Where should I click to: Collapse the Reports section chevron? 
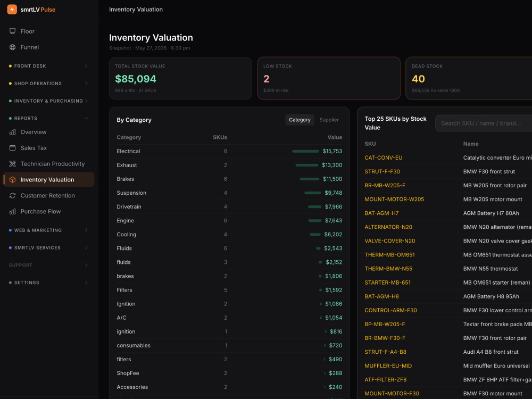86,119
